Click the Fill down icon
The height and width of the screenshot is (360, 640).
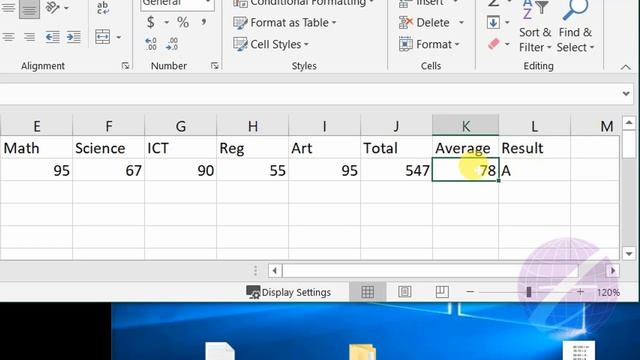point(493,22)
